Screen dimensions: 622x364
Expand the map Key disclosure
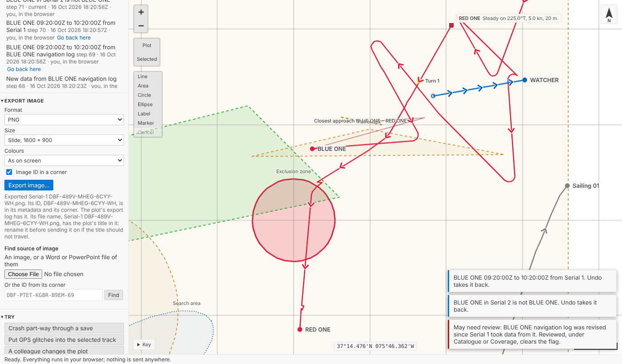(144, 344)
